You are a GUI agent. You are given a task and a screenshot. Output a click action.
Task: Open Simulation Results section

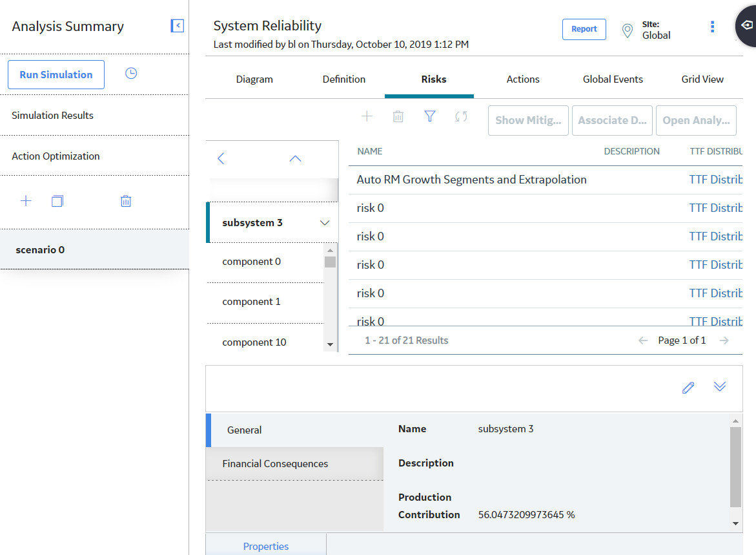tap(94, 116)
